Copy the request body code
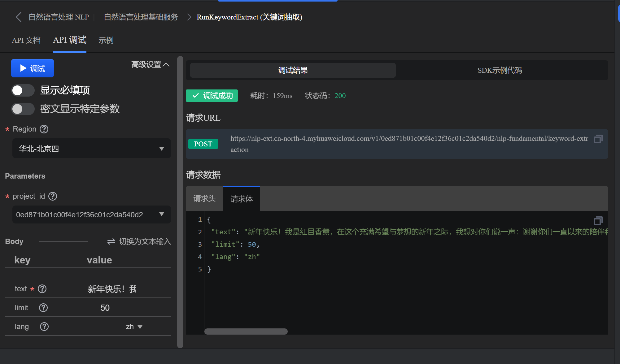The width and height of the screenshot is (620, 364). (x=598, y=221)
